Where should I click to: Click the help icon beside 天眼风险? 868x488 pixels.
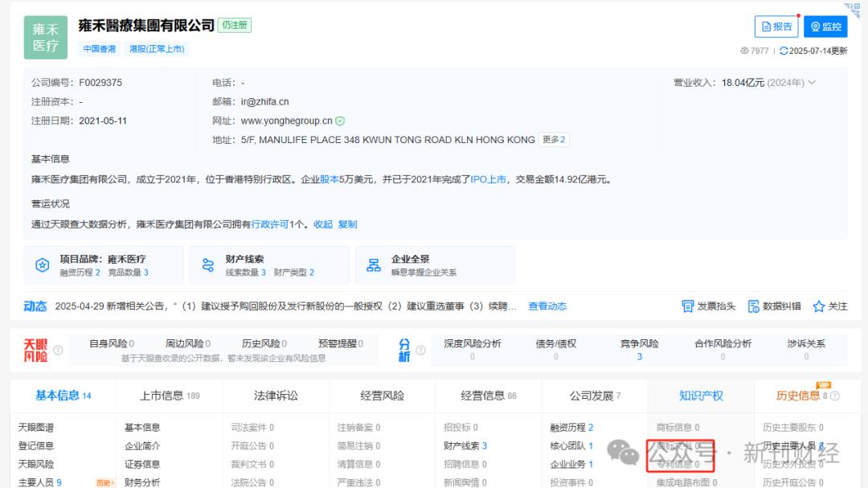(x=58, y=350)
